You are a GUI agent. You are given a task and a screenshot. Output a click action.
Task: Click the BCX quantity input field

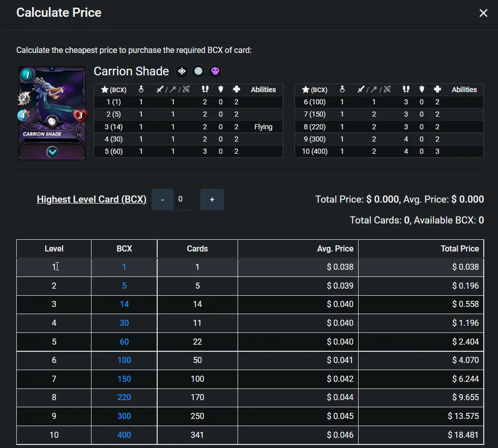(187, 200)
